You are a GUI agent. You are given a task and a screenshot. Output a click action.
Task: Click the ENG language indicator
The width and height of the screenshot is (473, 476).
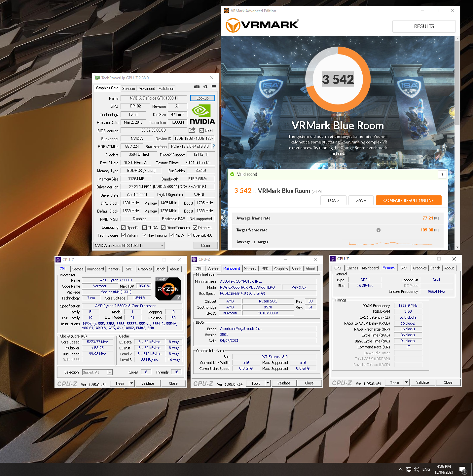tap(426, 469)
